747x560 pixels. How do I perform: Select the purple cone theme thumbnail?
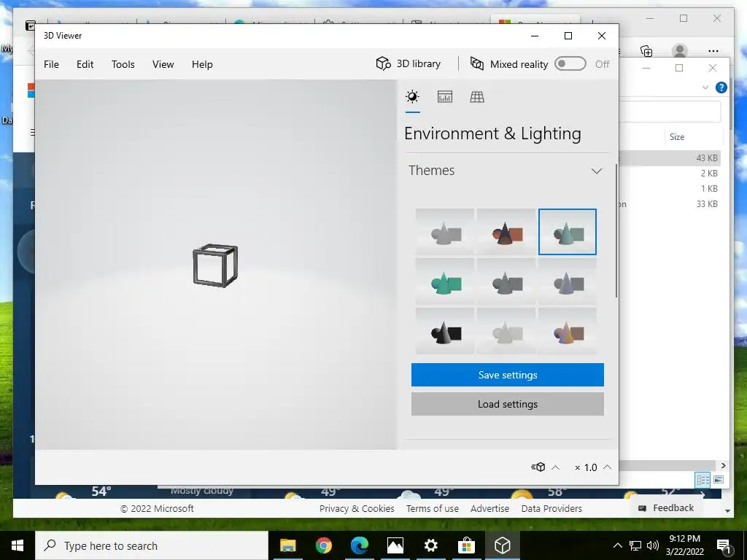coord(568,281)
